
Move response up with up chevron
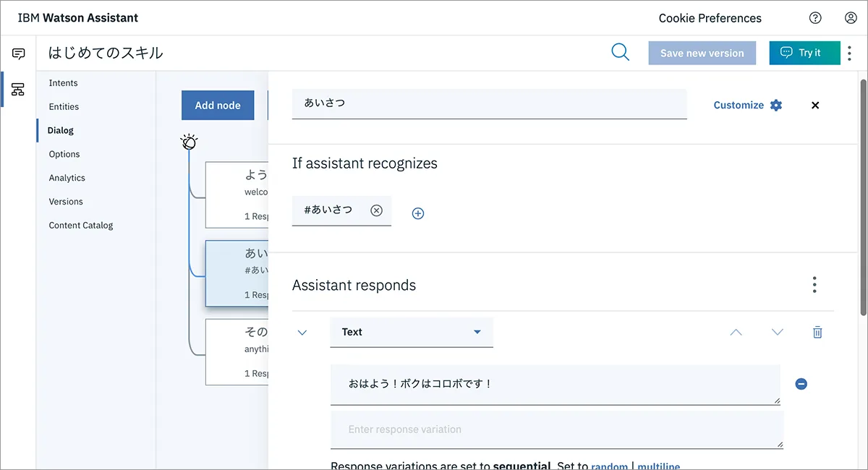pos(736,332)
